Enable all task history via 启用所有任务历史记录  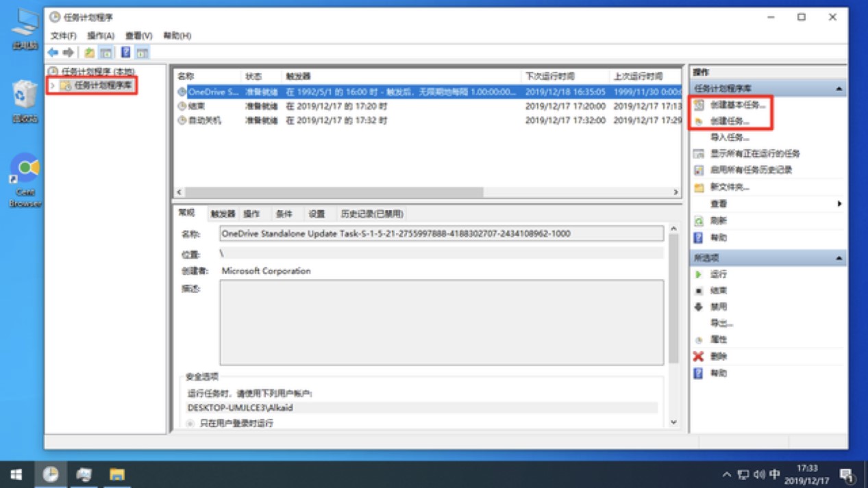[x=737, y=168]
